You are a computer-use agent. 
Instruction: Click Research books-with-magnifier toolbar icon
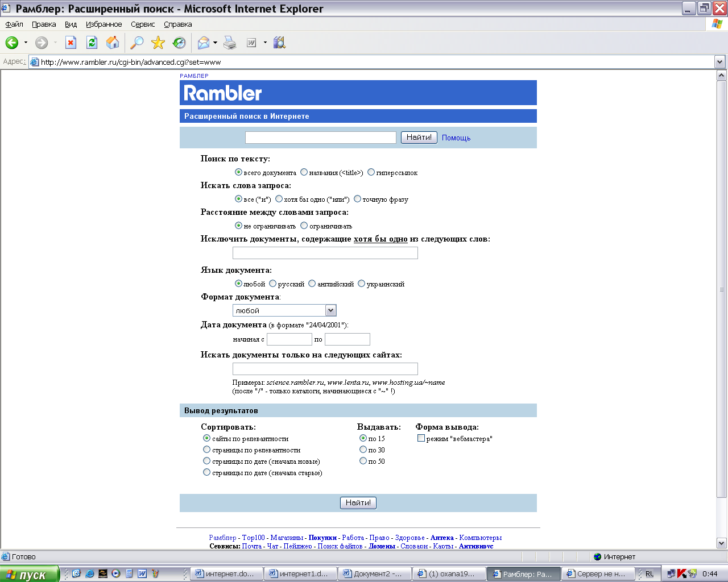click(x=279, y=43)
